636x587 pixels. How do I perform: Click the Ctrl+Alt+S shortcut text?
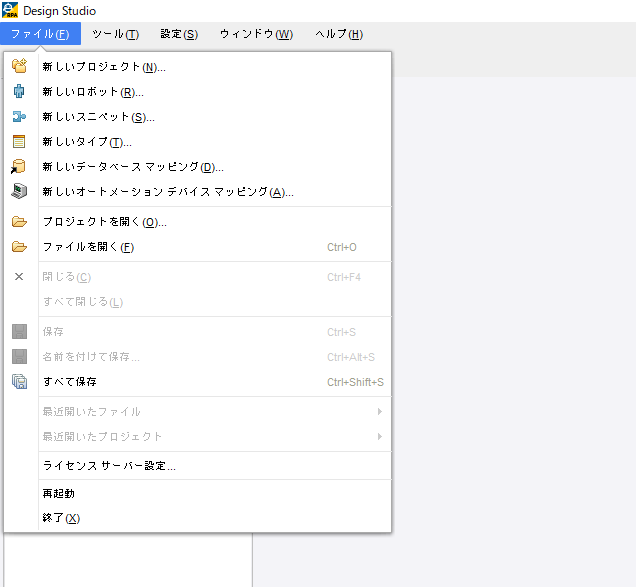351,357
